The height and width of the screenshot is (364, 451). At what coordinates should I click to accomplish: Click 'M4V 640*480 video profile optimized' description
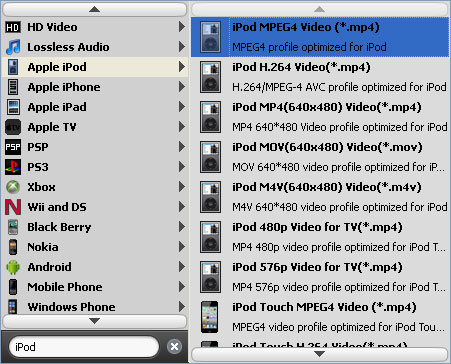340,207
